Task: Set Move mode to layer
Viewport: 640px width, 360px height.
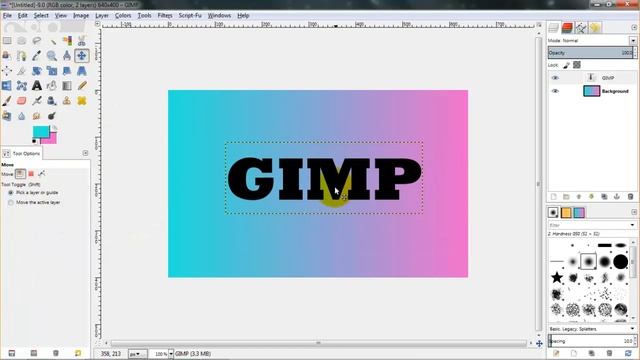Action: tap(20, 174)
